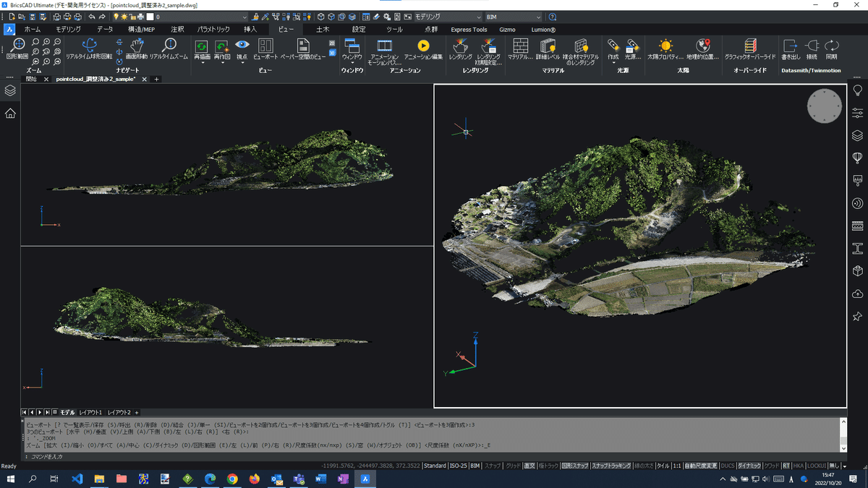
Task: Switch to the レイアウト1 layout tab
Action: 90,411
